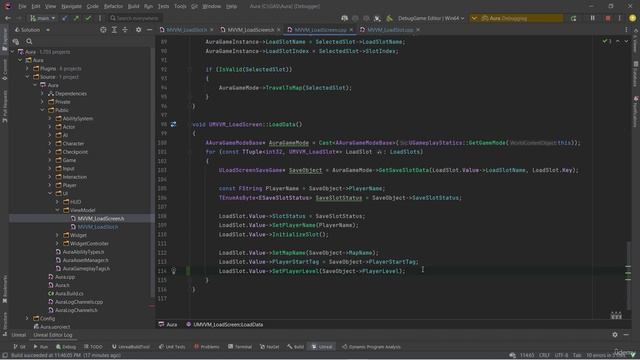This screenshot has width=640, height=360.
Task: Open the TODO tool window
Action: tap(93, 347)
